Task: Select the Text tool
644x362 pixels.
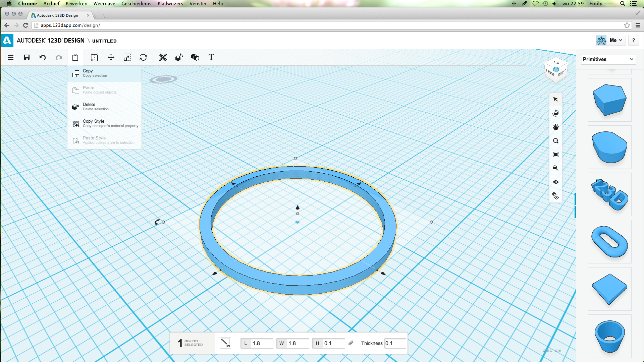Action: pos(211,57)
